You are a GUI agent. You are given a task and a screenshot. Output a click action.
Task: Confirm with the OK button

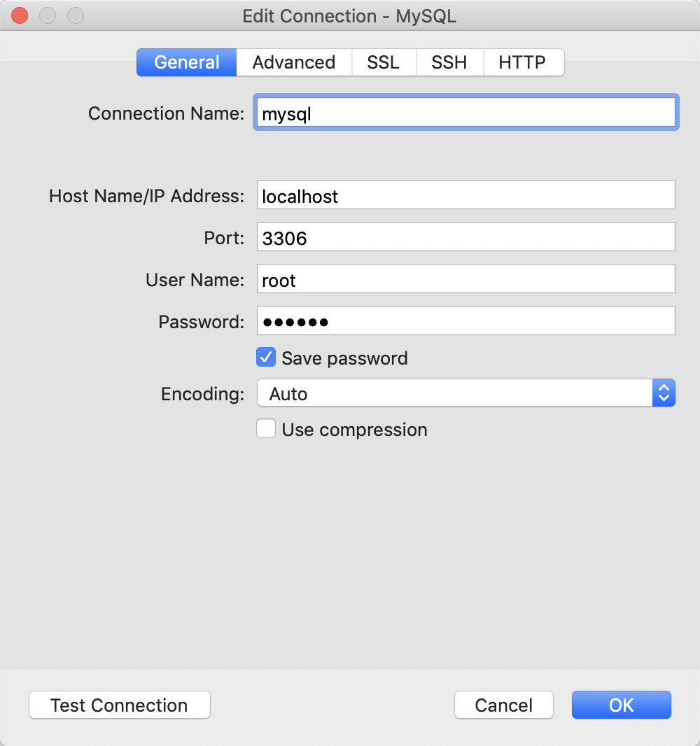(x=621, y=705)
